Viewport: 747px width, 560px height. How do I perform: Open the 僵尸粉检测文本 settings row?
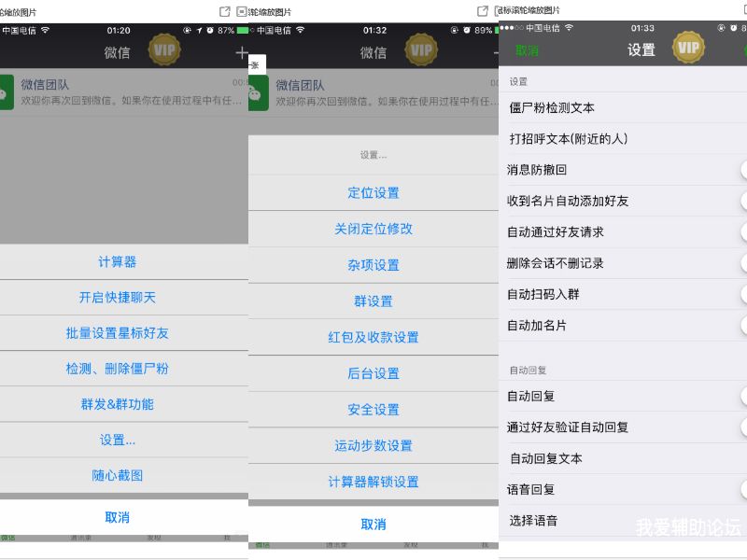(623, 107)
